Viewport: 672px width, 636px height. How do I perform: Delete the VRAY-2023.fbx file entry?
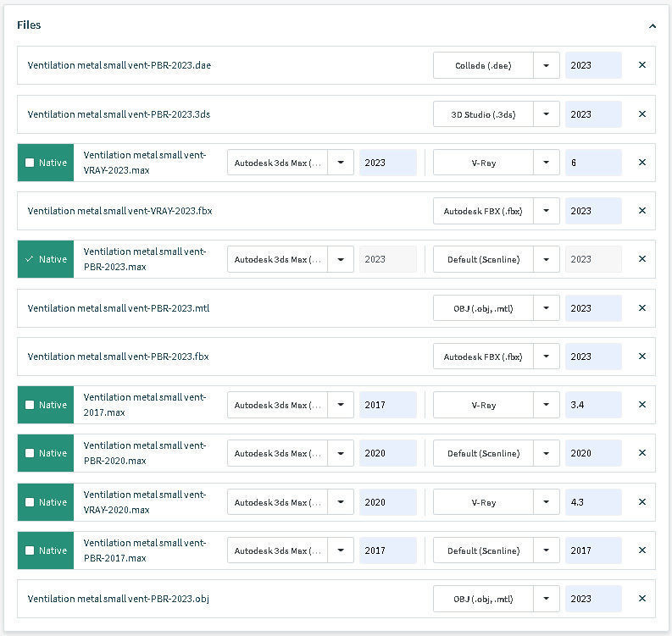tap(641, 211)
